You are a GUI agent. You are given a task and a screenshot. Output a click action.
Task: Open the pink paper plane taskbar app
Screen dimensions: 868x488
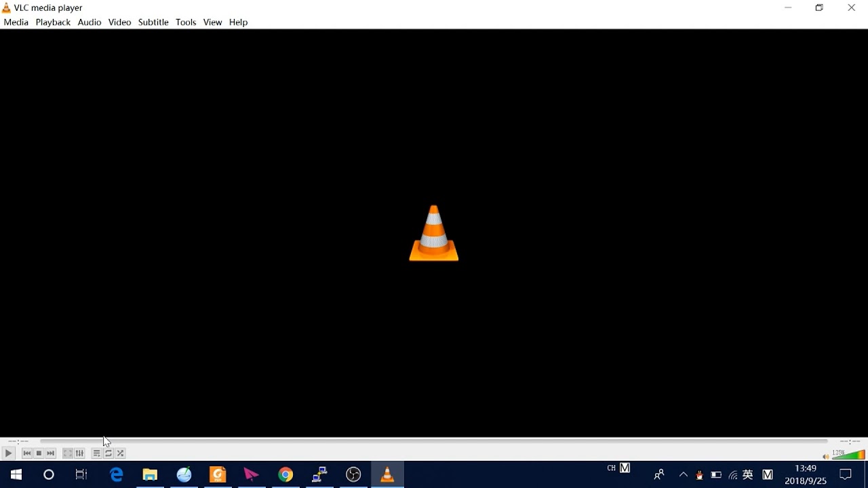click(x=252, y=474)
